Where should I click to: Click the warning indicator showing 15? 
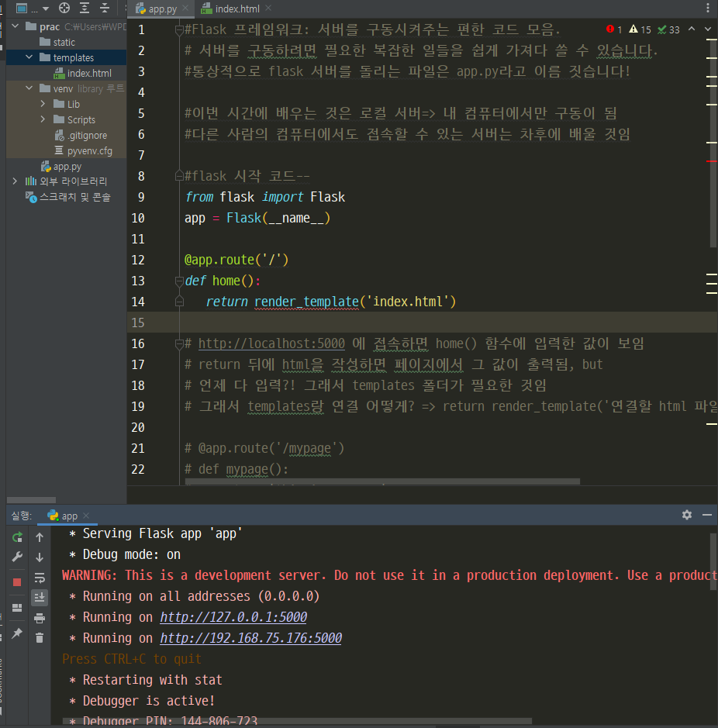[x=640, y=29]
